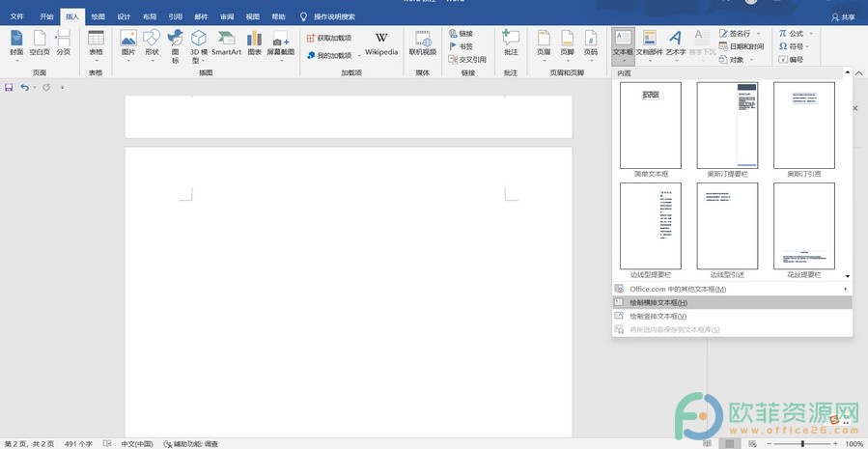Screen dimensions: 868x449
Task: Expand the Signature Line (签名行) dropdown
Action: (x=758, y=34)
